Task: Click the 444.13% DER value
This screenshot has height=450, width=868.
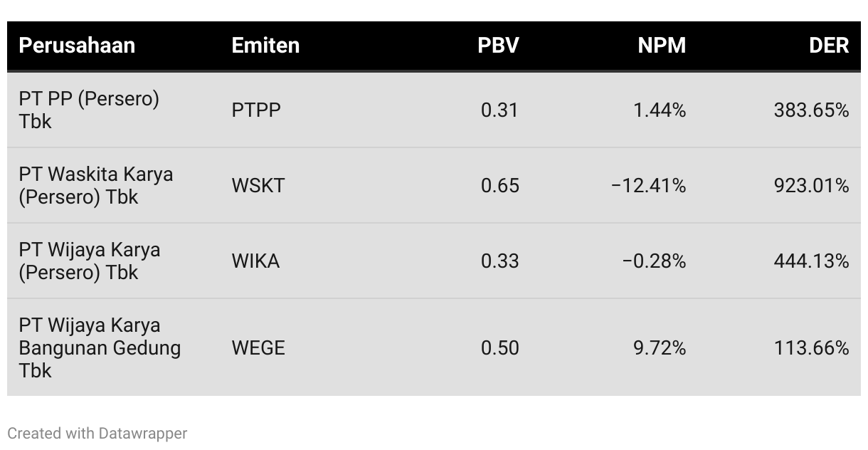Action: coord(811,261)
